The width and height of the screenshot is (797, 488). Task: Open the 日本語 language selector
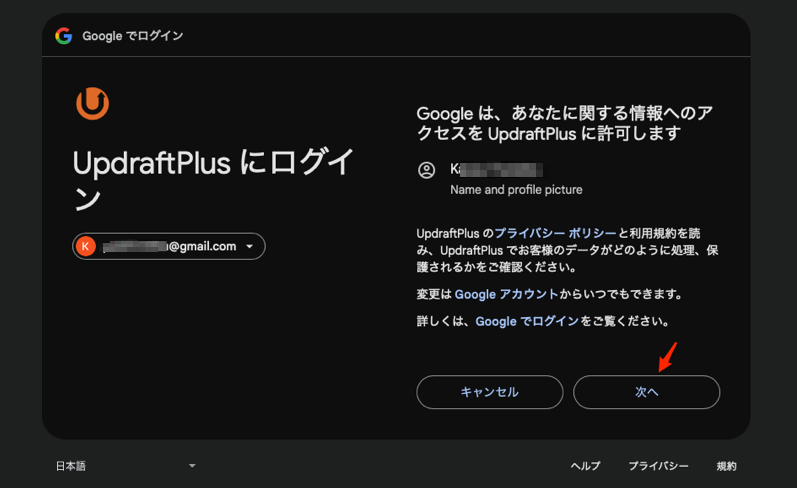(70, 466)
